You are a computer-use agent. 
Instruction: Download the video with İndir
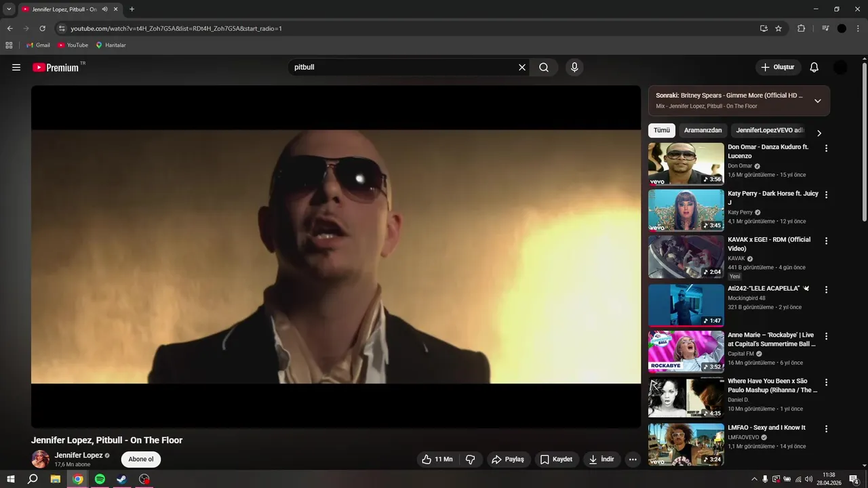pyautogui.click(x=601, y=460)
